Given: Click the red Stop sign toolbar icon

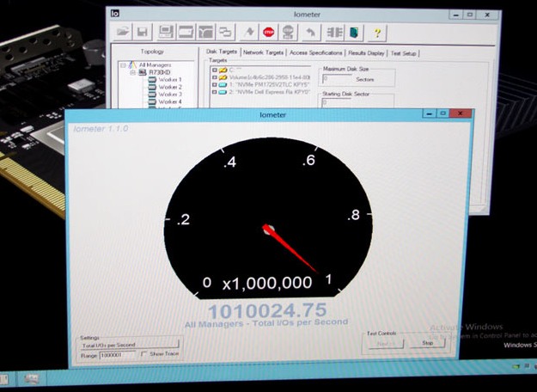Looking at the screenshot, I should 268,33.
